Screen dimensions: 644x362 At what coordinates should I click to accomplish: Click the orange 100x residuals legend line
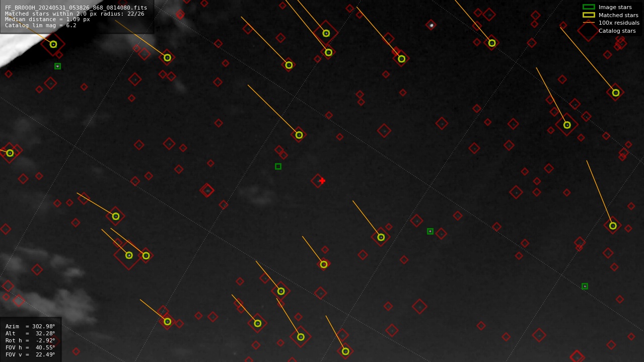tap(589, 23)
